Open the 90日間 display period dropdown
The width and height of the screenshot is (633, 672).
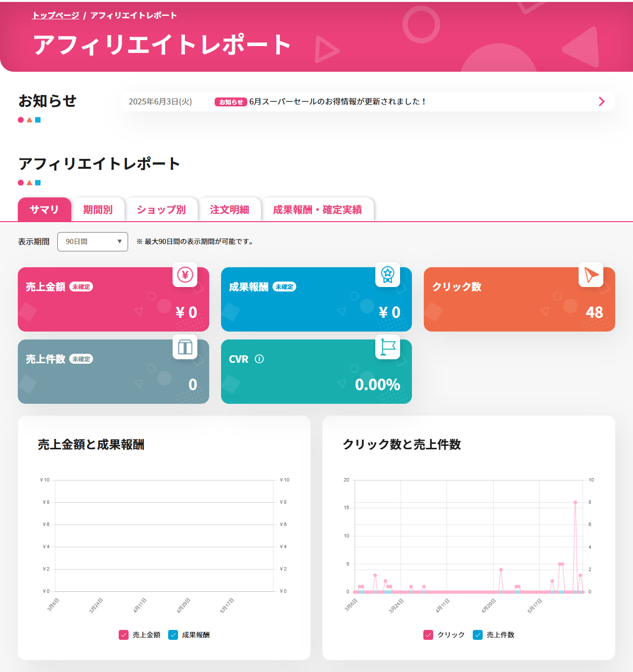92,241
